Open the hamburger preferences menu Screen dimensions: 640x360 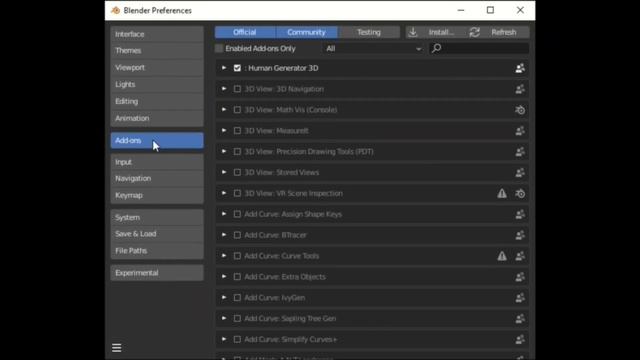(x=117, y=348)
